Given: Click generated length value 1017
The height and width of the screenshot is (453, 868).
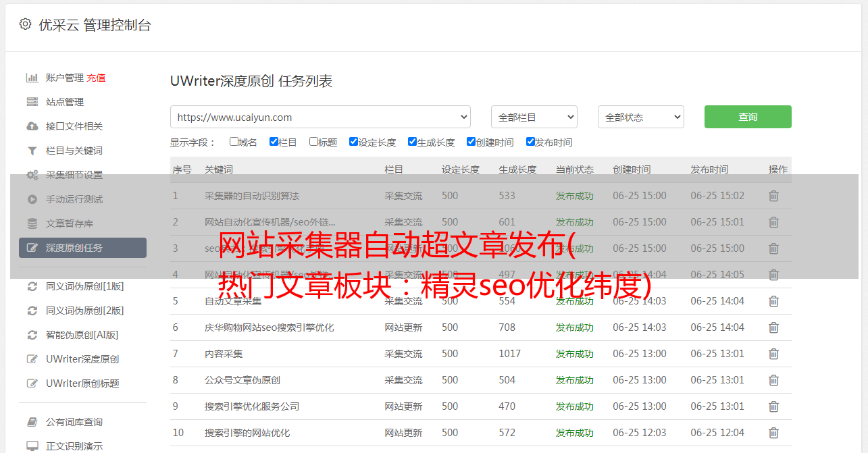Looking at the screenshot, I should pos(510,354).
